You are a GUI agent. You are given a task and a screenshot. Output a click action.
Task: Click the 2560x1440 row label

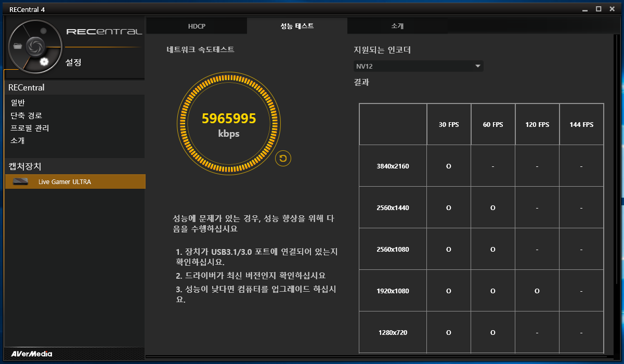click(393, 207)
